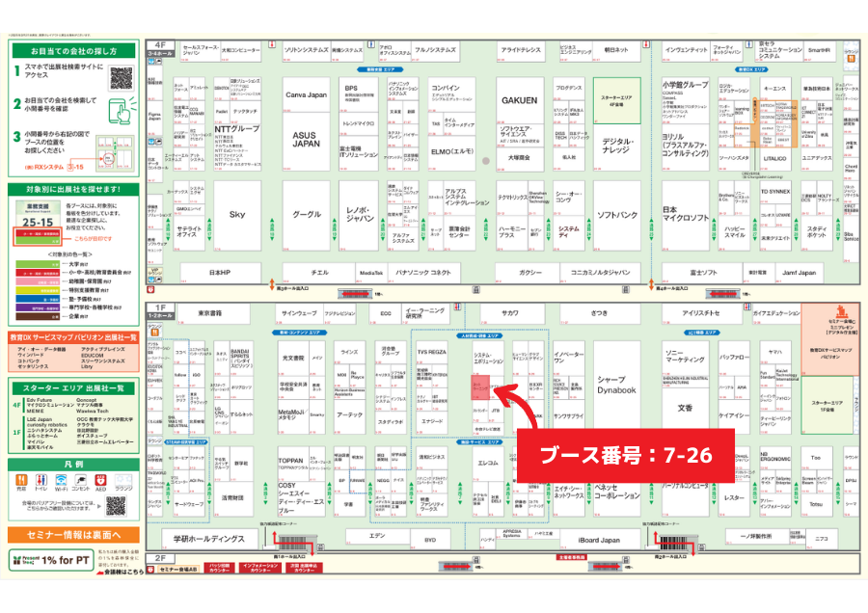This screenshot has width=868, height=613.
Task: Click the スターター エリア 出展社一覧 header
Action: click(x=73, y=387)
